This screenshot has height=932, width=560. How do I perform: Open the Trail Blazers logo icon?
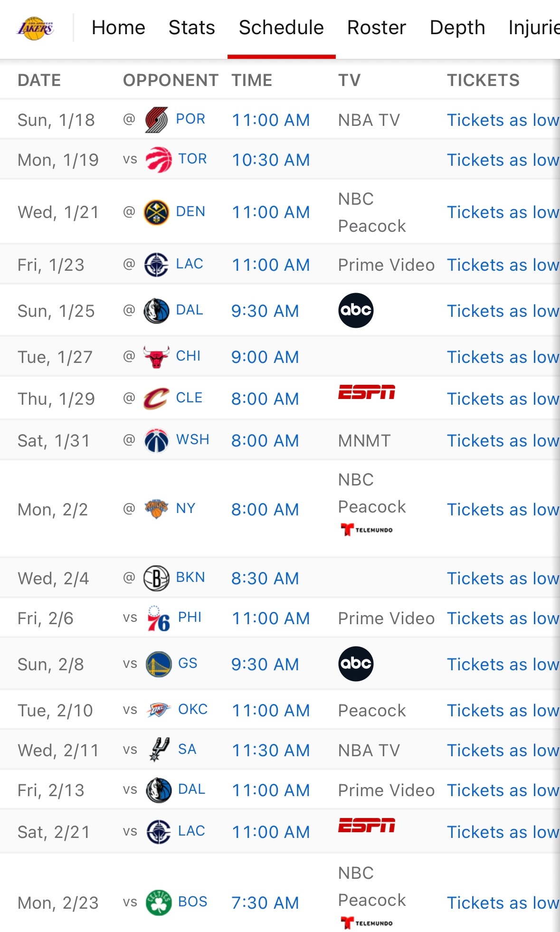(x=156, y=120)
